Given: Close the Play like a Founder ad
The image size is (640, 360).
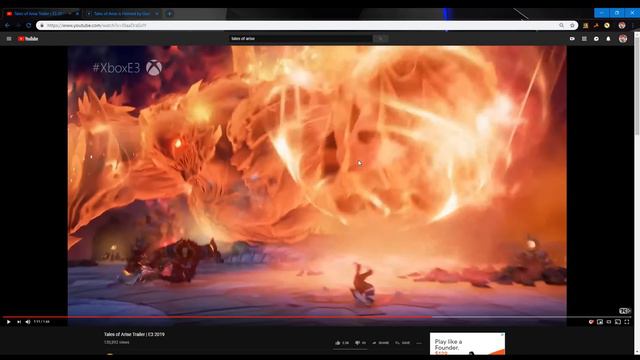Looking at the screenshot, I should click(502, 335).
